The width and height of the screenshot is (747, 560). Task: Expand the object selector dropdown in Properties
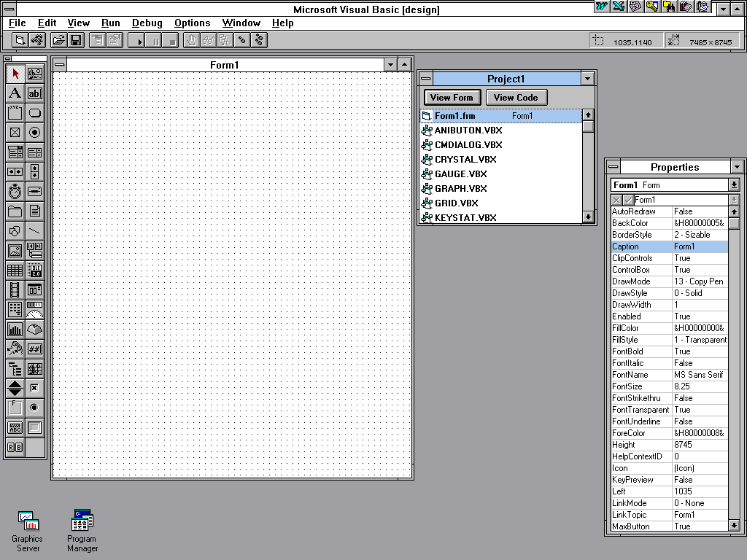pyautogui.click(x=734, y=184)
